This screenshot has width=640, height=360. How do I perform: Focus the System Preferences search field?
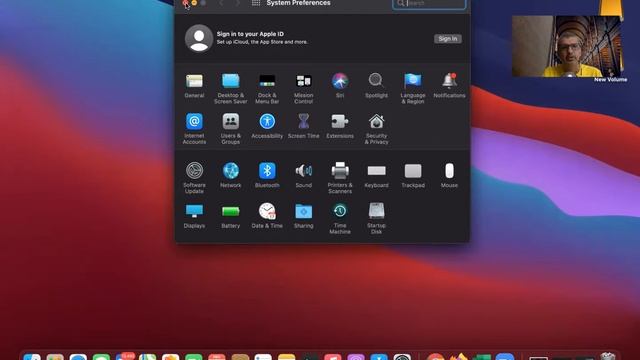429,4
